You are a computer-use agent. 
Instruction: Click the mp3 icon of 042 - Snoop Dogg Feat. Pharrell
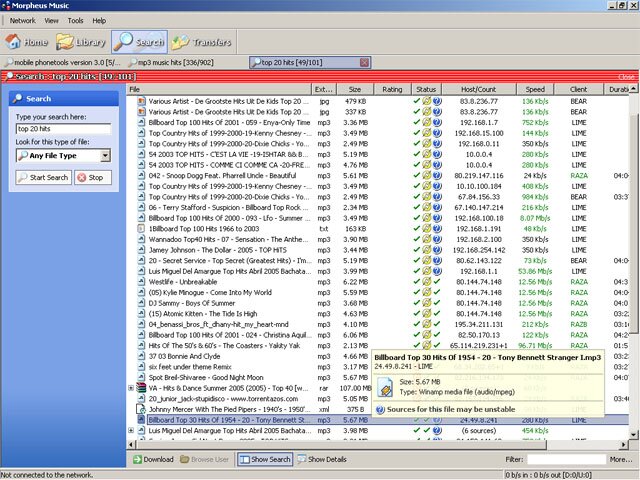pos(141,176)
